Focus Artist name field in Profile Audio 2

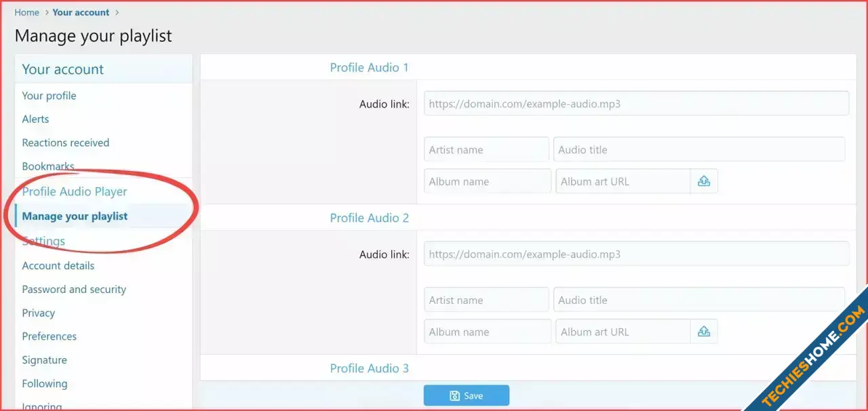coord(486,300)
